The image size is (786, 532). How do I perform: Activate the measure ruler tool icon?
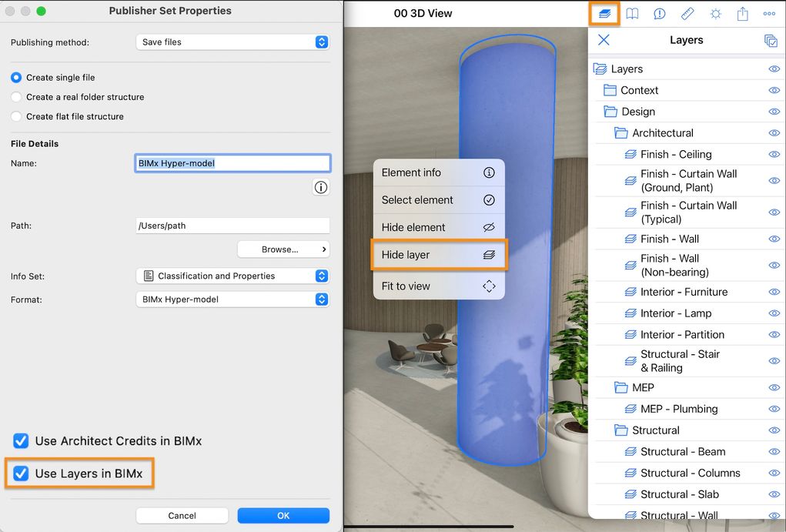687,14
